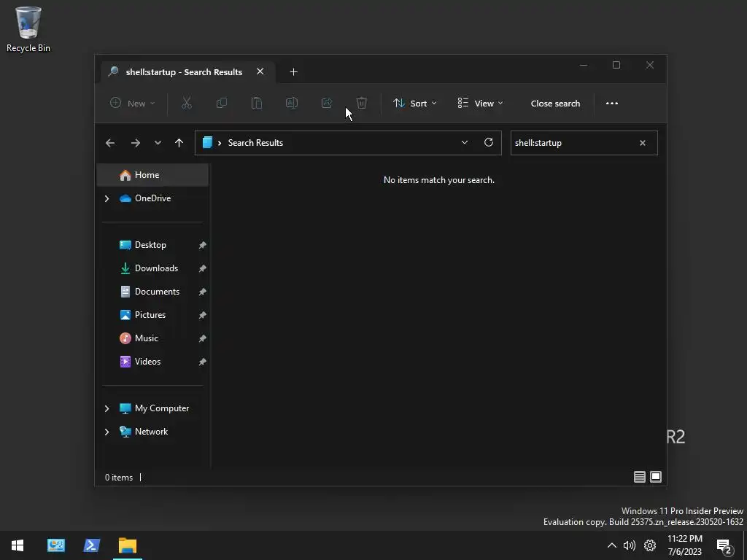Unpin Documents using its pin icon
The image size is (747, 560).
click(203, 292)
